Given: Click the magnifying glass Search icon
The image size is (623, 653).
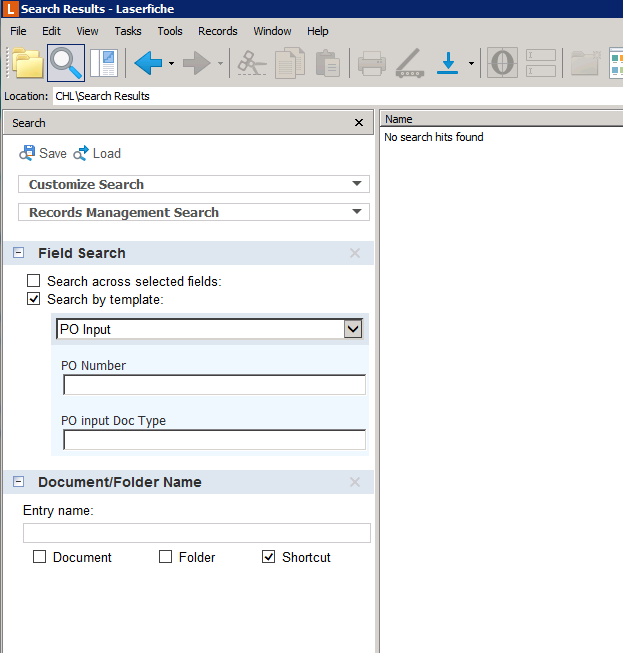Looking at the screenshot, I should tap(66, 63).
